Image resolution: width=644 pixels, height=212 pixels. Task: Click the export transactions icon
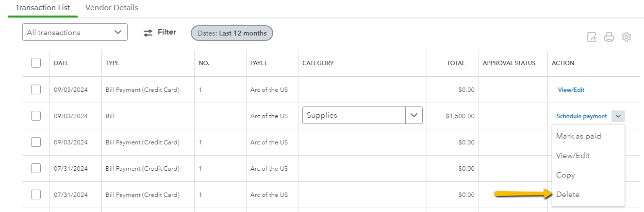click(x=592, y=37)
